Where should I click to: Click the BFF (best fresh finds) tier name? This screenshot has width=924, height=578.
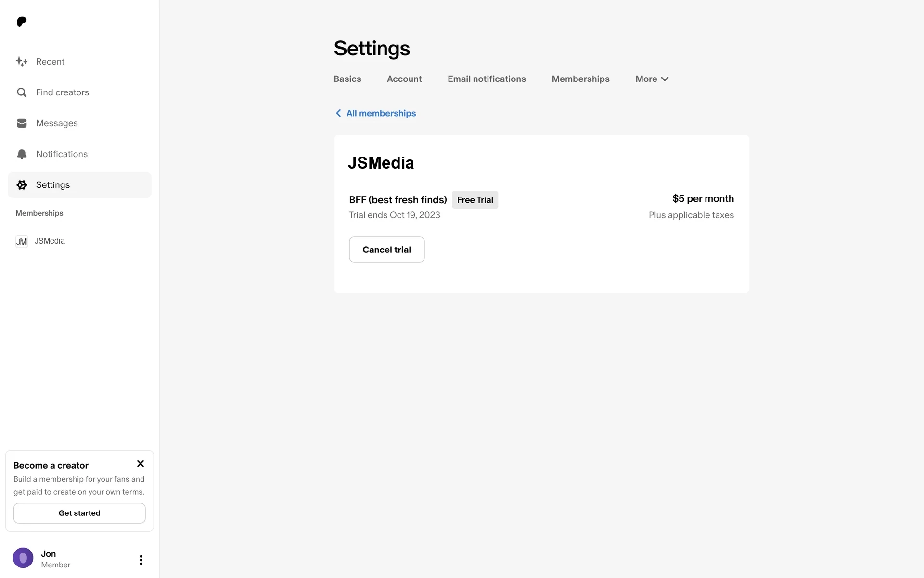398,200
